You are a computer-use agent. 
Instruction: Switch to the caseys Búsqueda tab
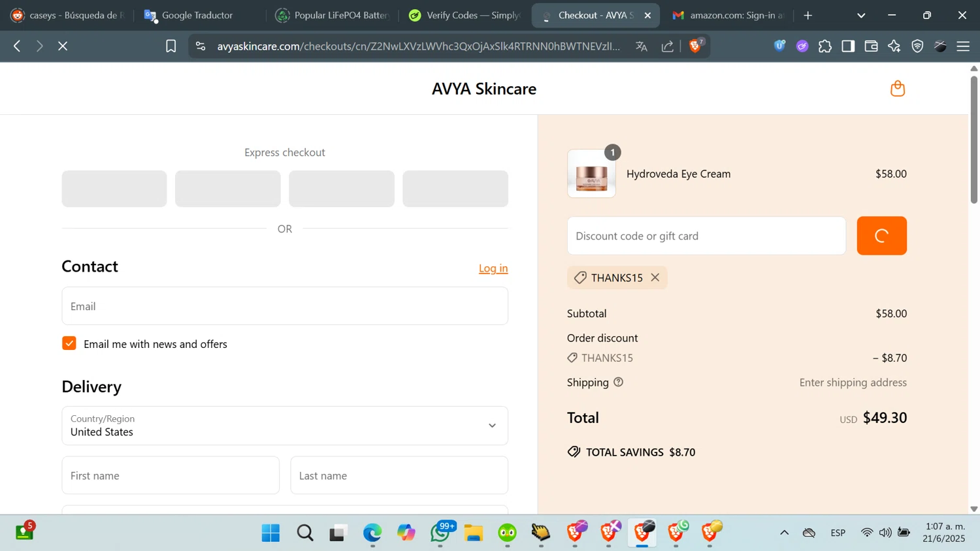click(x=67, y=15)
